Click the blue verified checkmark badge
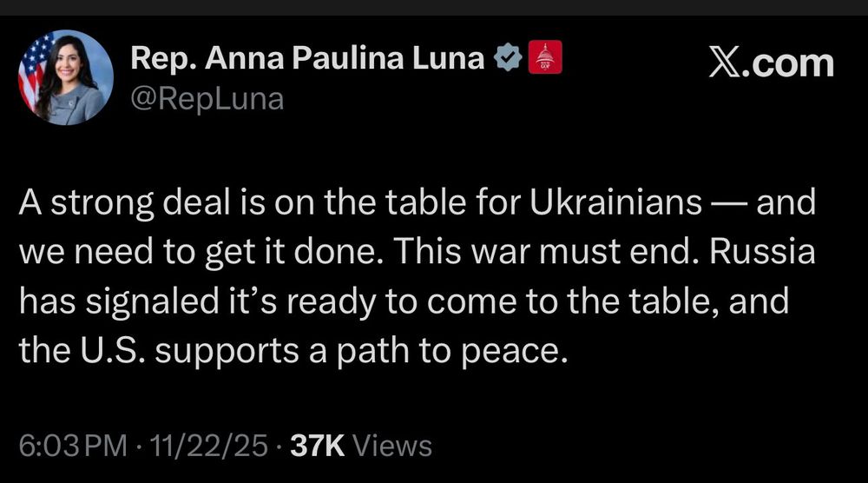The height and width of the screenshot is (483, 868). click(x=508, y=57)
